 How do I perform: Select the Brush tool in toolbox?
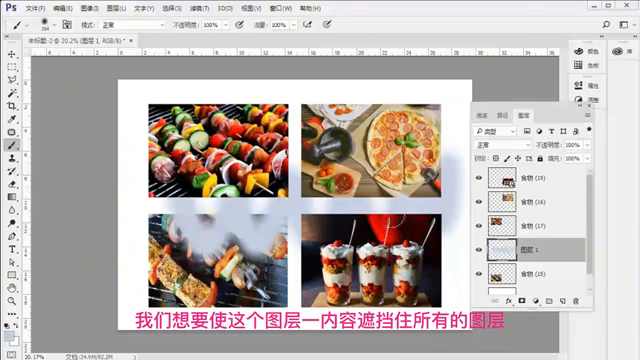(12, 145)
